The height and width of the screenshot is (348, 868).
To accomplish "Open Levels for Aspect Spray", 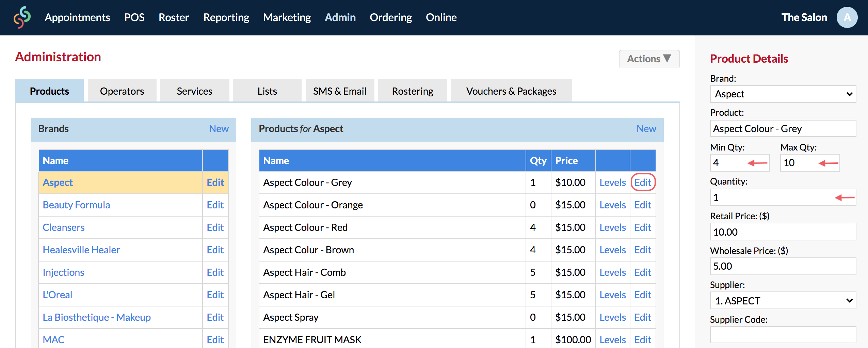I will [612, 317].
